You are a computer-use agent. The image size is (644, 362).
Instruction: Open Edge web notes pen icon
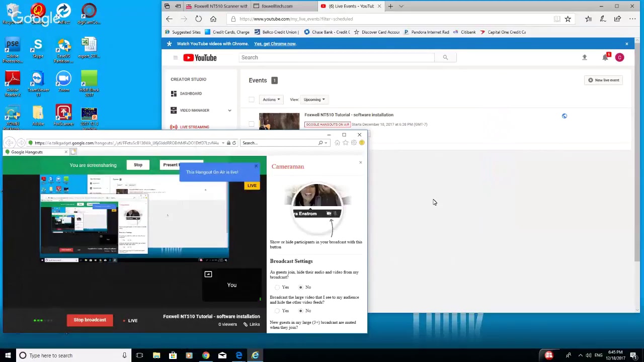point(603,19)
